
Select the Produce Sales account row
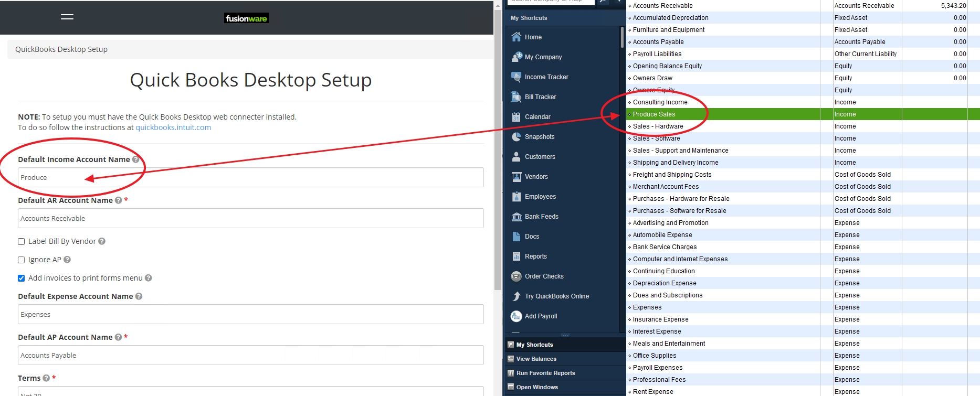[x=654, y=114]
